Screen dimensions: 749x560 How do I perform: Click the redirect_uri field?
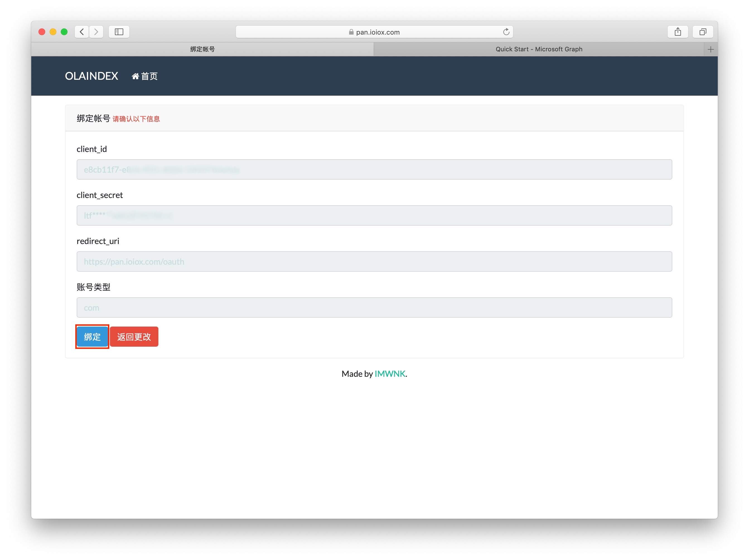pos(374,262)
